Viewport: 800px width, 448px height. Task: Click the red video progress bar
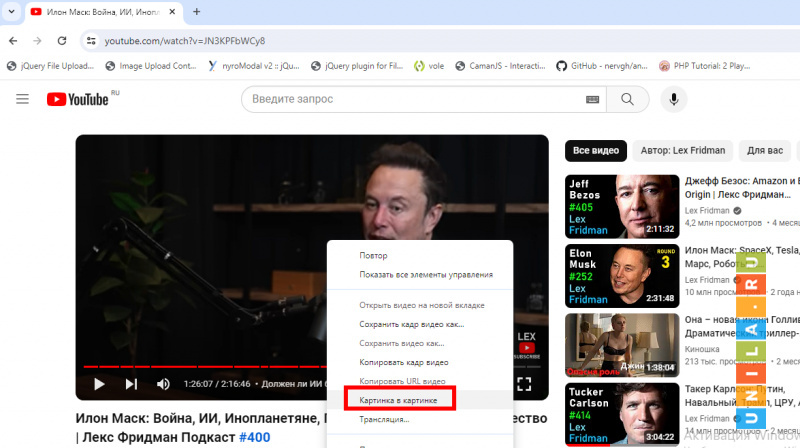[x=200, y=367]
